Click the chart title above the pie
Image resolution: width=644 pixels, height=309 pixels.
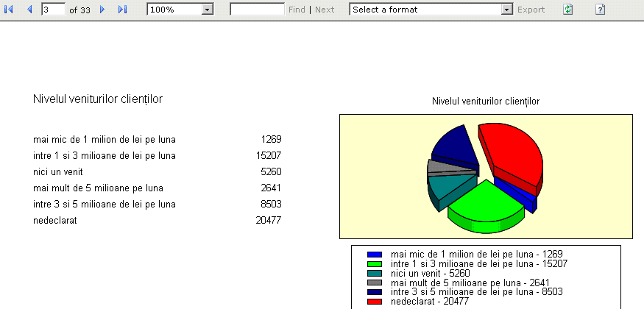click(x=486, y=101)
